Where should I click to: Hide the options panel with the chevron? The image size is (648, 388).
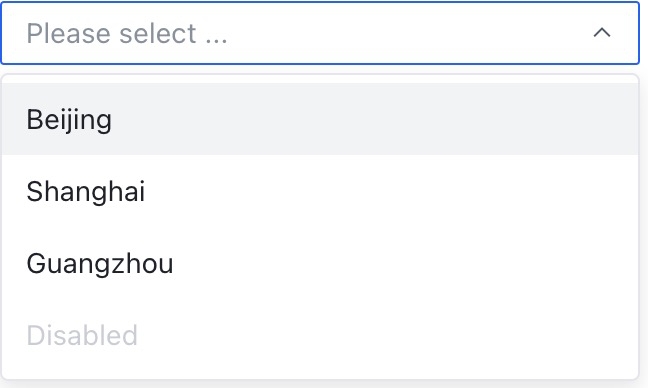[602, 33]
